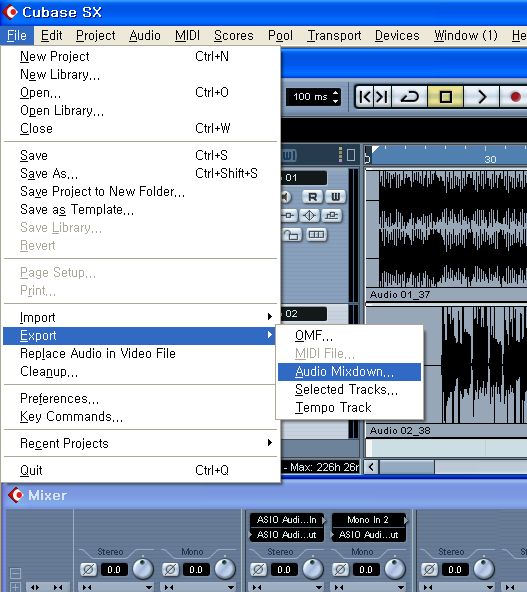This screenshot has height=592, width=527.
Task: Toggle input phase on second Stereo mixer channel
Action: 258,569
